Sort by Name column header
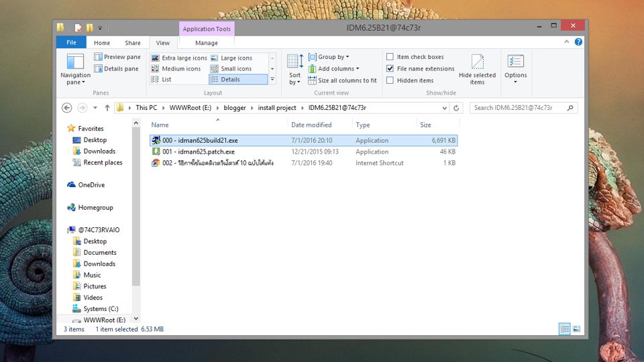The width and height of the screenshot is (644, 362). (218, 125)
